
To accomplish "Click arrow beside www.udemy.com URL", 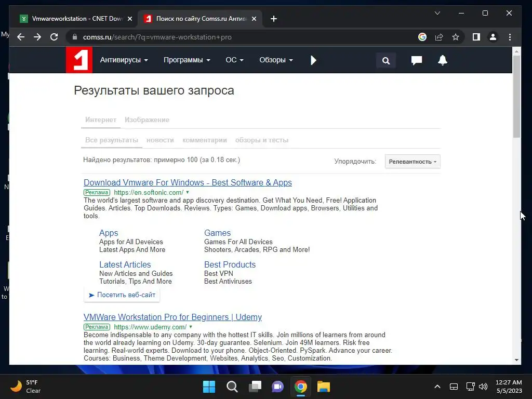I will (x=191, y=327).
